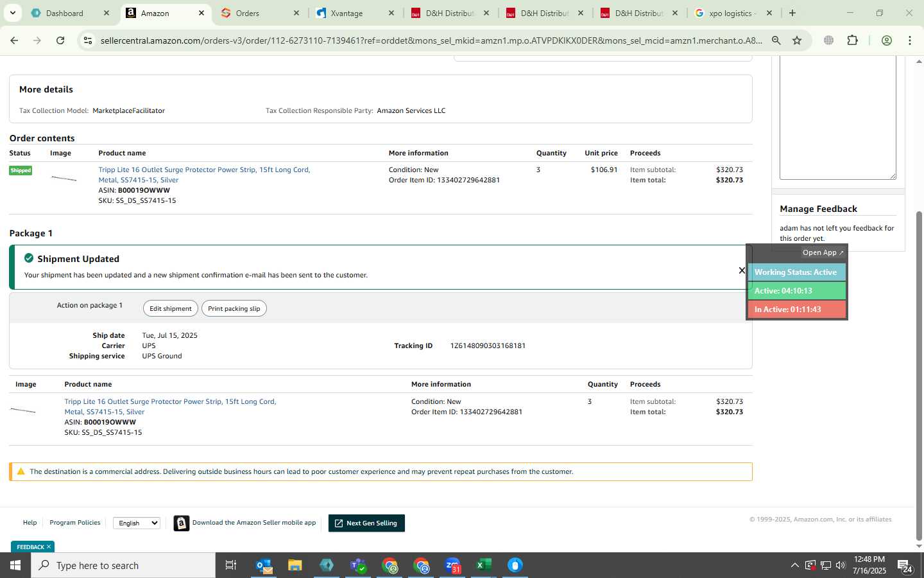Click the taskbar search box
Image resolution: width=924 pixels, height=578 pixels.
[123, 565]
